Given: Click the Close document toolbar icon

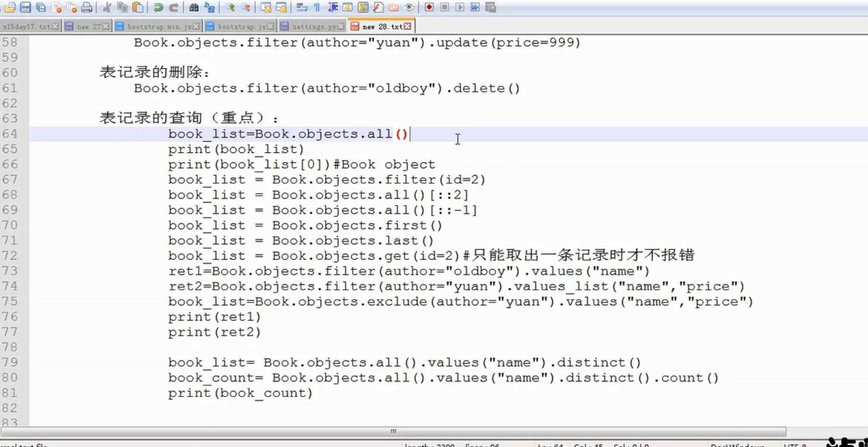Looking at the screenshot, I should point(57,7).
